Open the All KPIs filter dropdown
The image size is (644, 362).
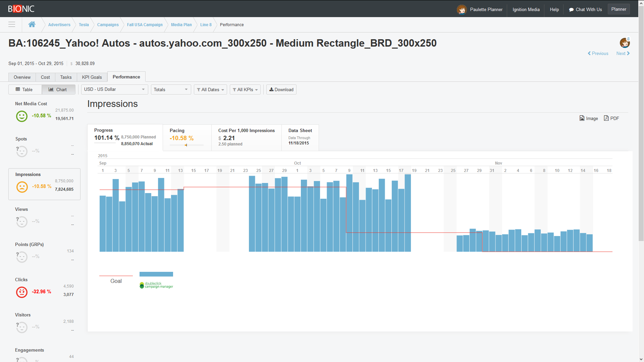[x=245, y=89]
